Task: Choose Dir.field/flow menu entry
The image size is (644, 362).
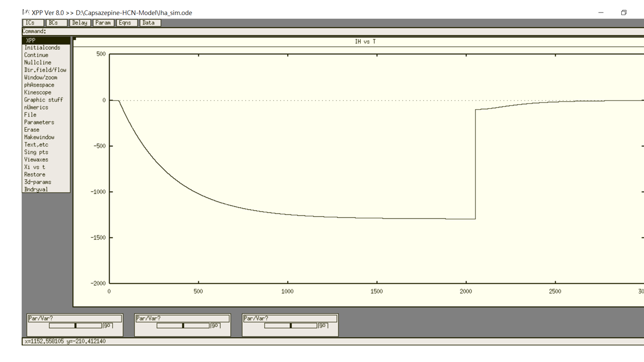Action: [x=46, y=70]
